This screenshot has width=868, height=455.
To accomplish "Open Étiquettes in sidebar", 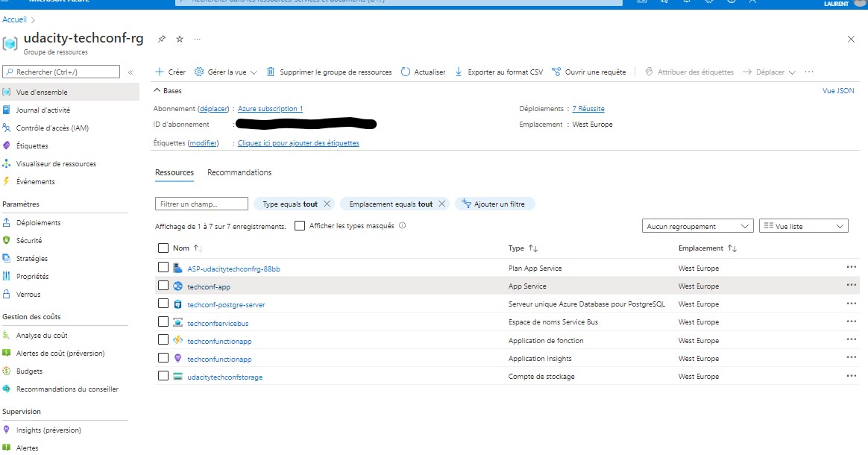I will pos(32,145).
